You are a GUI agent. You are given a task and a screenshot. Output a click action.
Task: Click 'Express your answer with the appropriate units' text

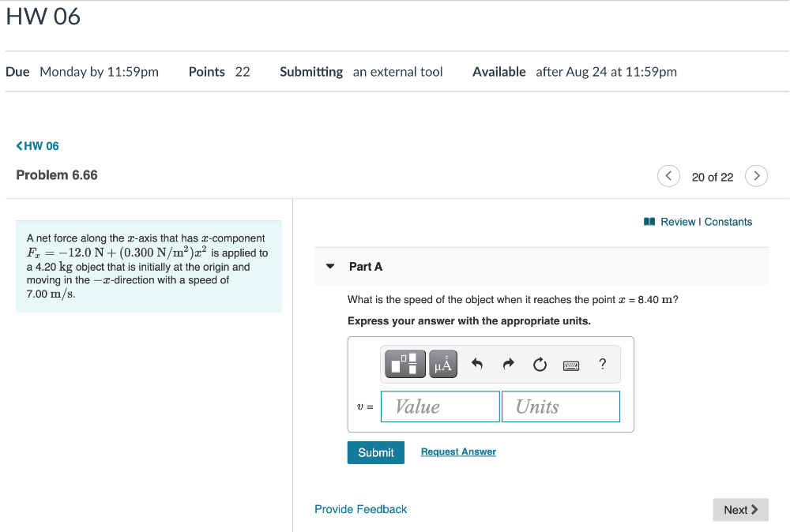point(469,321)
